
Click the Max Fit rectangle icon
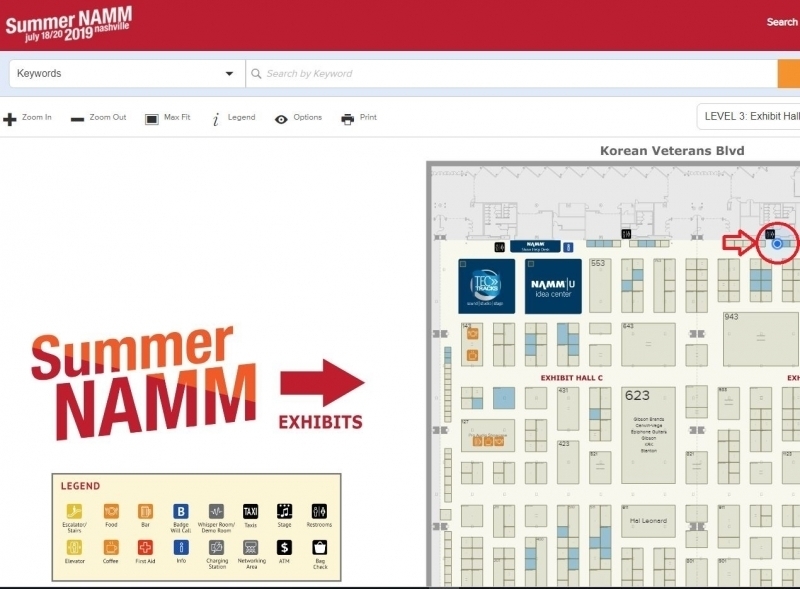(x=152, y=119)
